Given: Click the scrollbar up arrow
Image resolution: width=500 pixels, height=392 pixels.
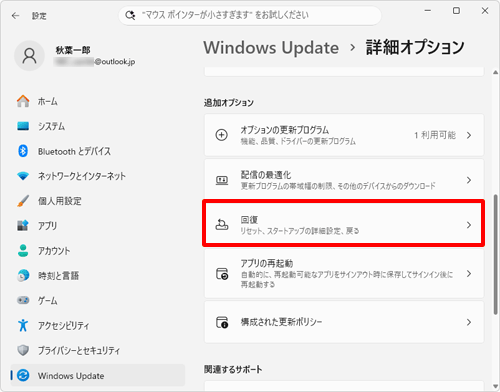Looking at the screenshot, I should coord(496,72).
